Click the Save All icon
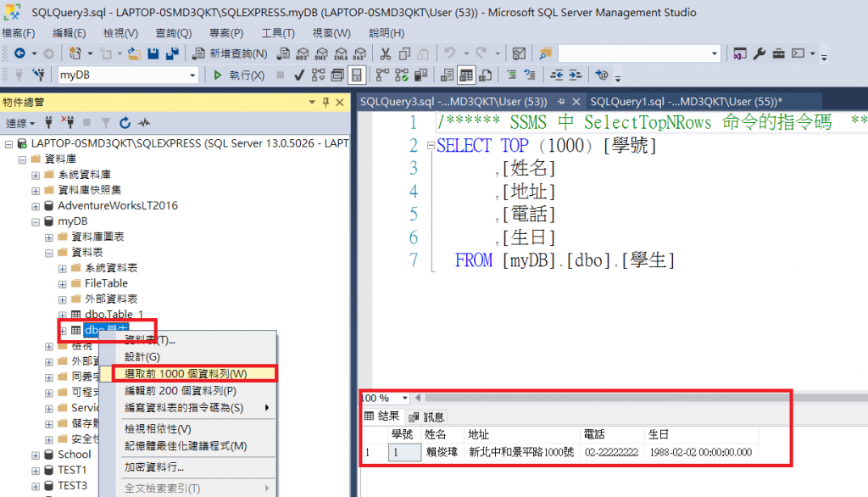The image size is (868, 497). coord(172,53)
